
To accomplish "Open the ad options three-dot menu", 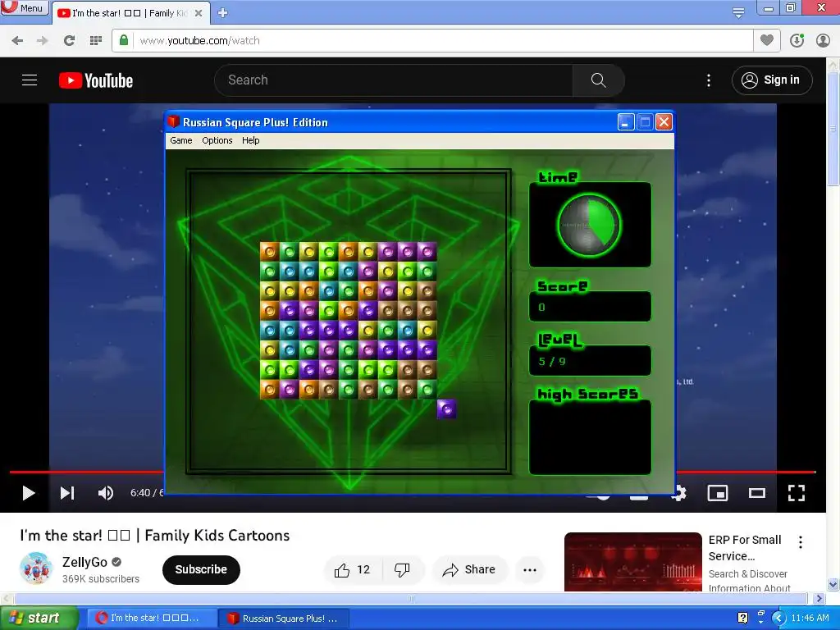I will [801, 542].
